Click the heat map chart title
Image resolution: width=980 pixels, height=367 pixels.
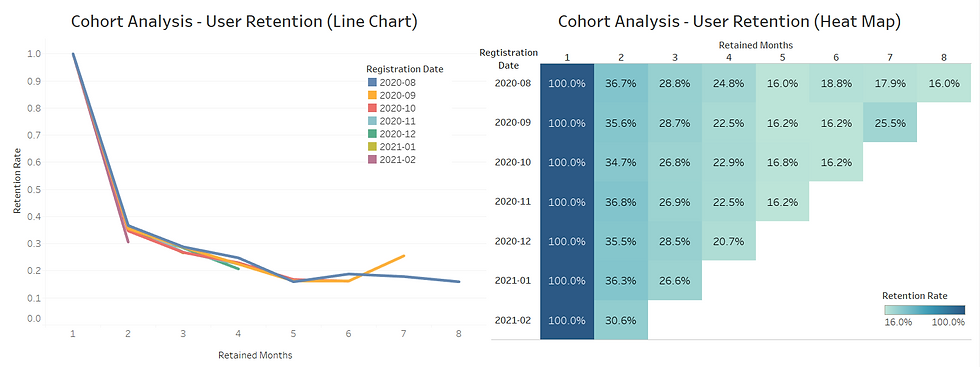click(x=729, y=22)
